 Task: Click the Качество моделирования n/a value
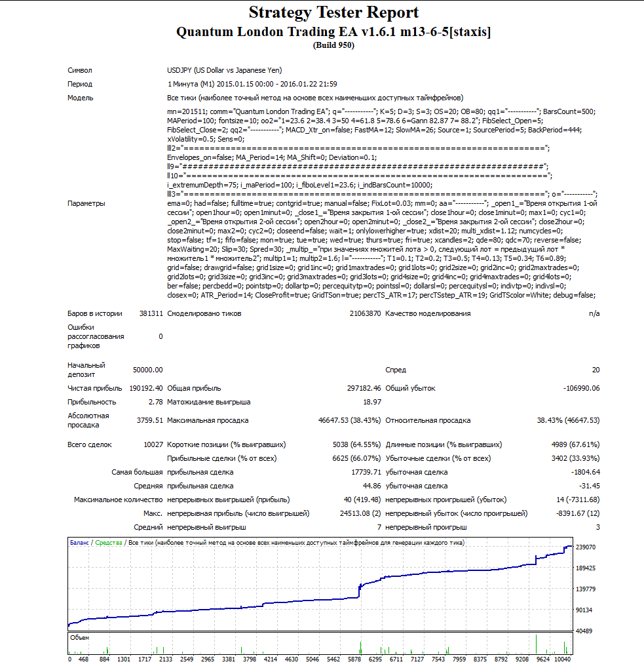[x=594, y=313]
